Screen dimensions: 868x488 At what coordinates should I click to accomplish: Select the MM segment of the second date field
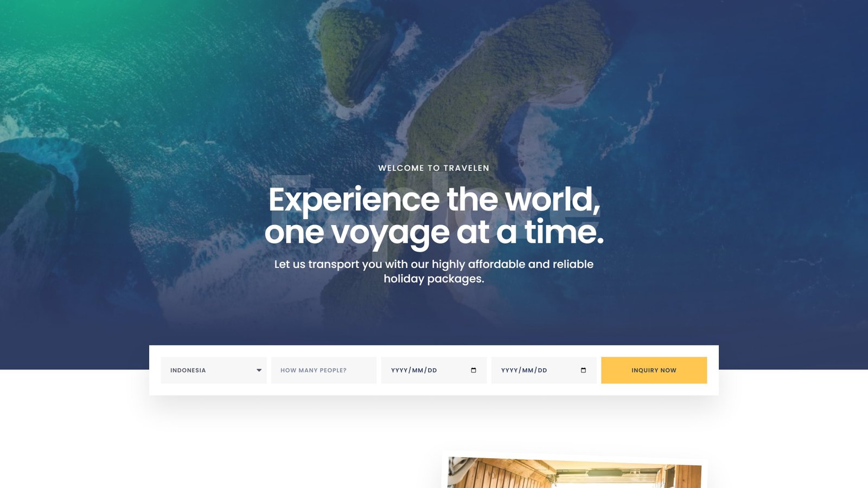coord(527,370)
